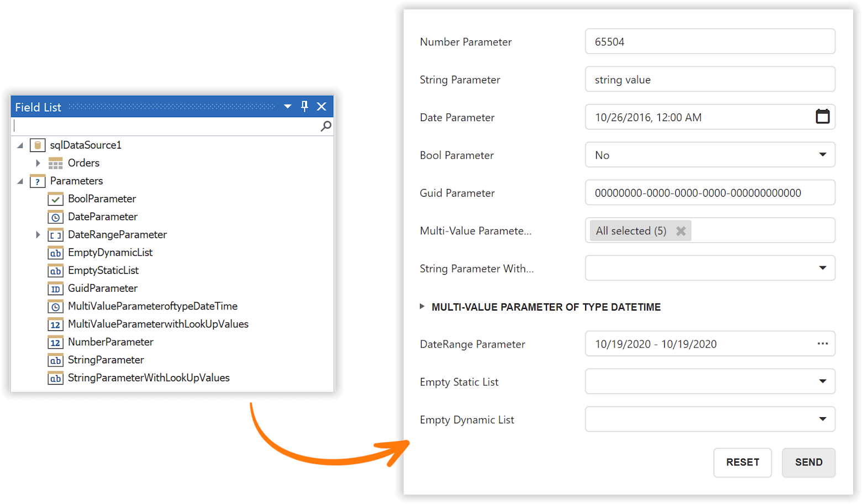Click the clock icon beside DateParameter

(55, 217)
